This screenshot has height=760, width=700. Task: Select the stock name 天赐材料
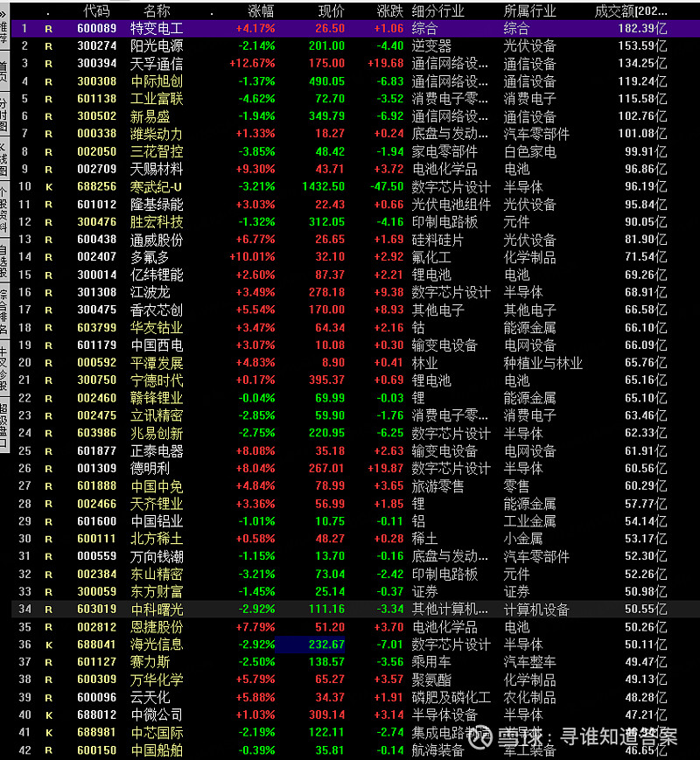pos(157,169)
